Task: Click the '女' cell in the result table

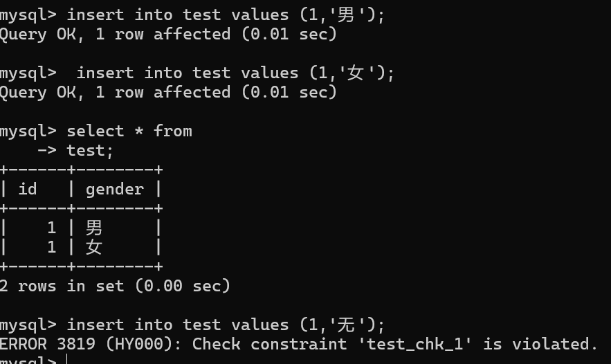Action: click(94, 247)
